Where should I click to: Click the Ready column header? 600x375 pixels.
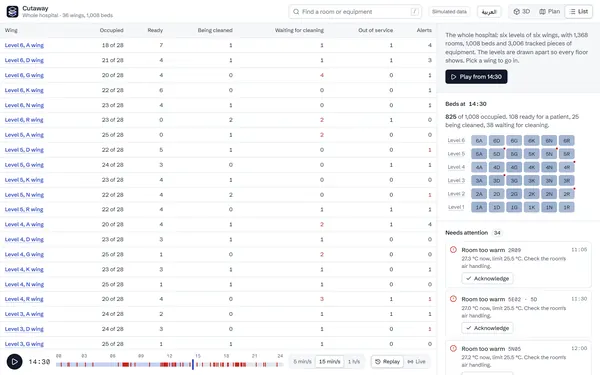click(x=155, y=30)
